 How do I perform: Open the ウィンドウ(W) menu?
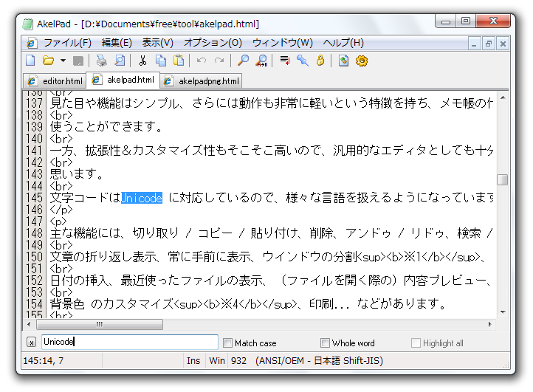[282, 43]
